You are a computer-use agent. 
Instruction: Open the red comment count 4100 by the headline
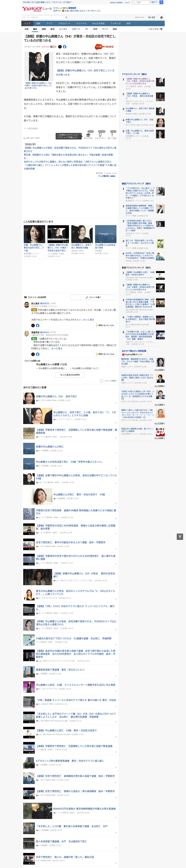[46, 47]
